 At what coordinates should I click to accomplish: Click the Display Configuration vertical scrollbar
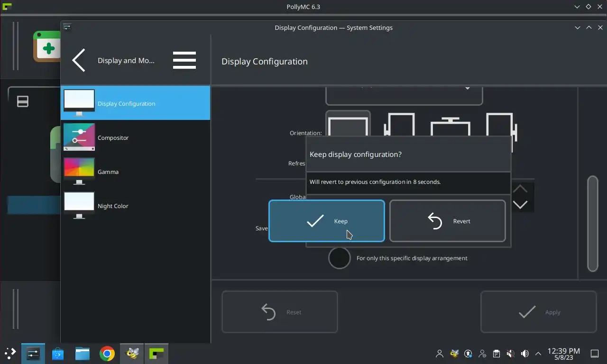pyautogui.click(x=593, y=224)
